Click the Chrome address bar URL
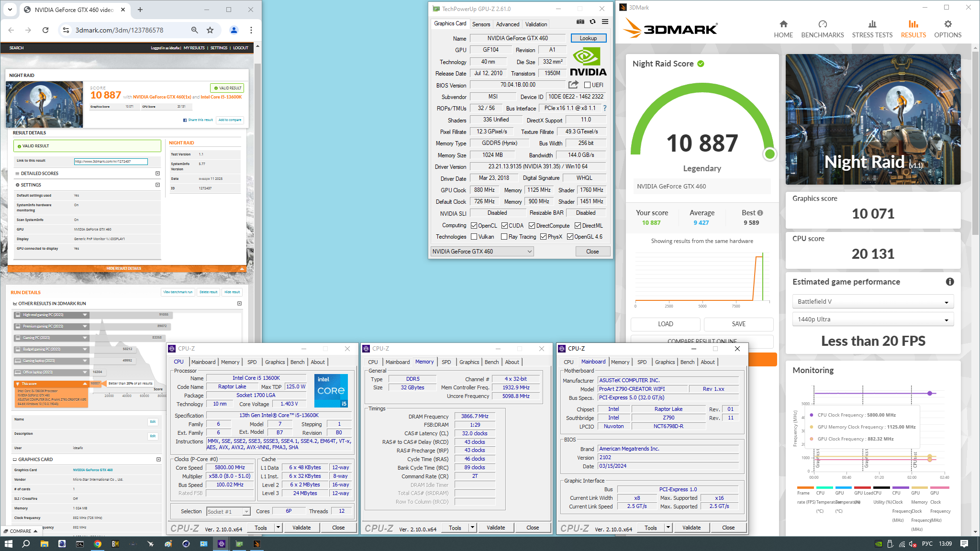980x551 pixels. [119, 30]
